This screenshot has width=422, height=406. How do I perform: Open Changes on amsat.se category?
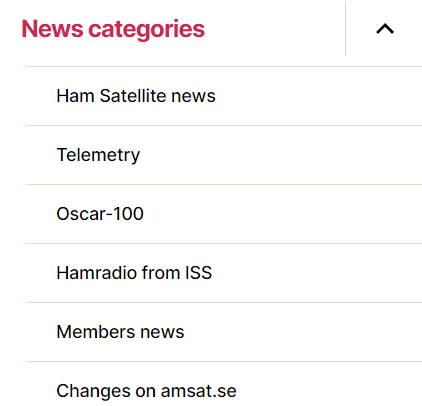click(x=146, y=391)
